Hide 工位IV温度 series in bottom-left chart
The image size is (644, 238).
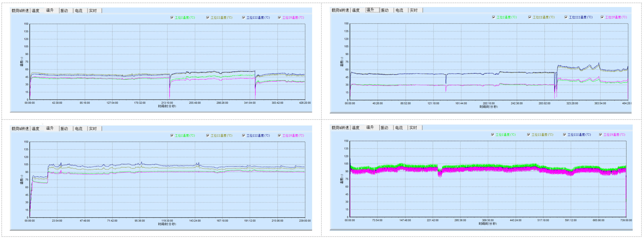click(x=280, y=135)
